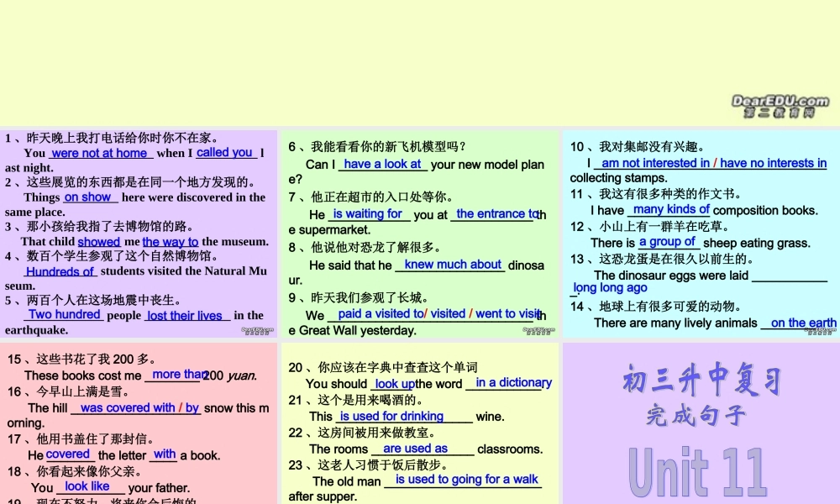The height and width of the screenshot is (504, 840).
Task: Select the blue phrase "on show"
Action: (x=87, y=197)
